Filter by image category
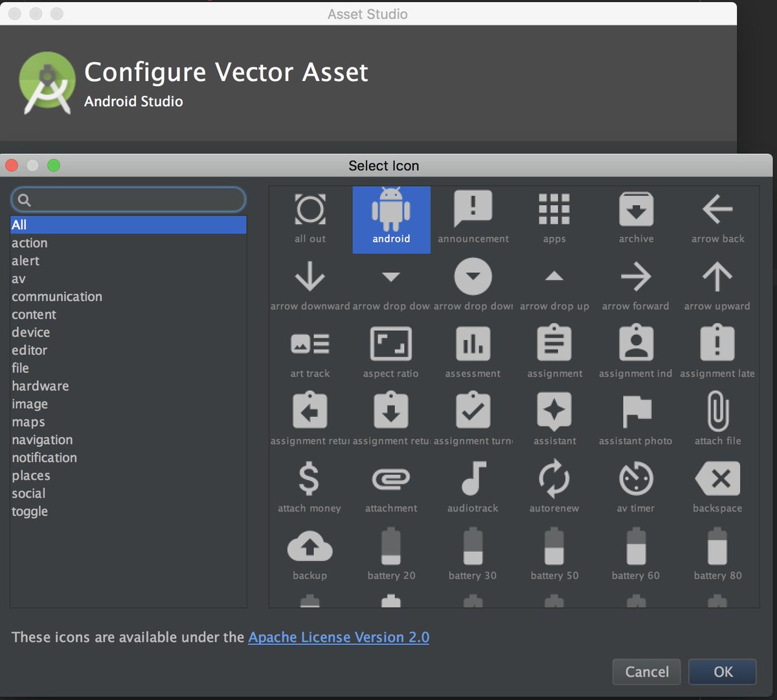The width and height of the screenshot is (777, 700). click(x=128, y=404)
